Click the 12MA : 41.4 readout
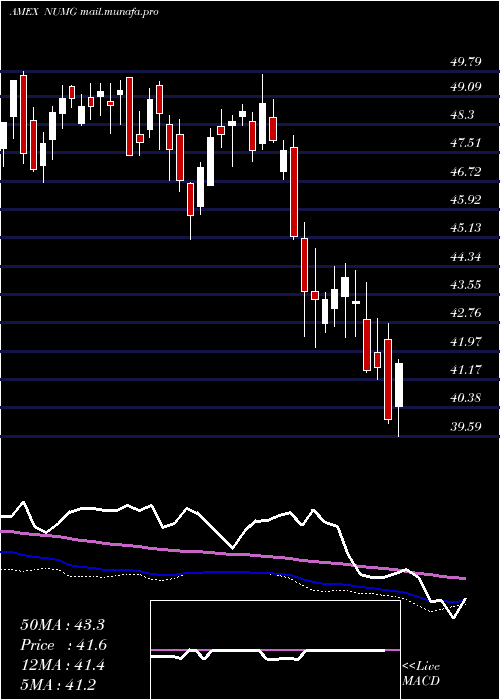The image size is (500, 700). [x=62, y=665]
